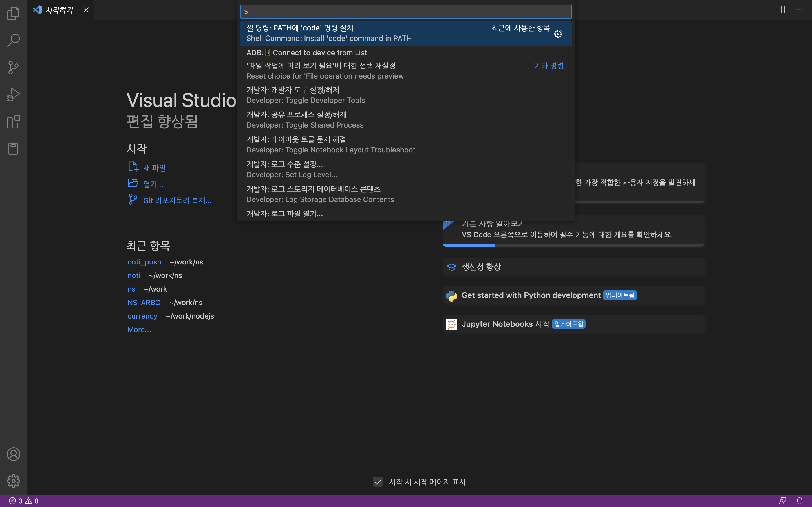
Task: Expand the 생산성 향상 walkthrough
Action: tap(481, 267)
